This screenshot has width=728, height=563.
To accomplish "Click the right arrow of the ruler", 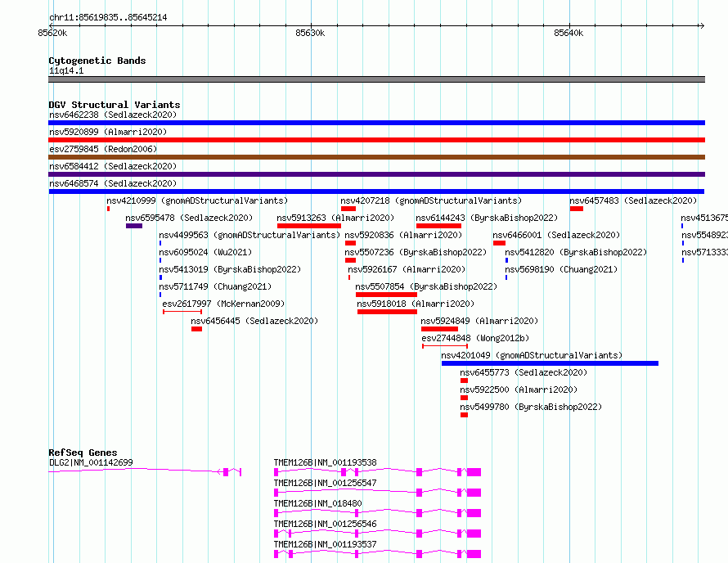I will coord(702,25).
